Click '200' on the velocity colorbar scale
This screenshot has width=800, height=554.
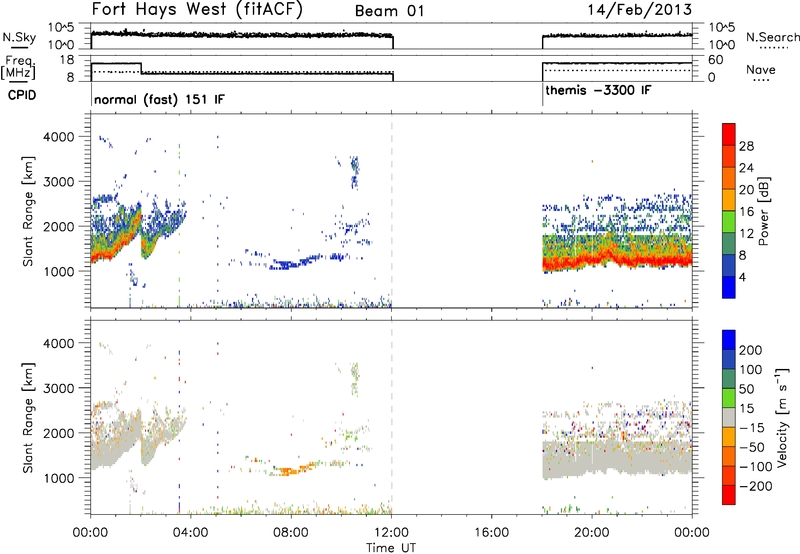click(x=751, y=350)
